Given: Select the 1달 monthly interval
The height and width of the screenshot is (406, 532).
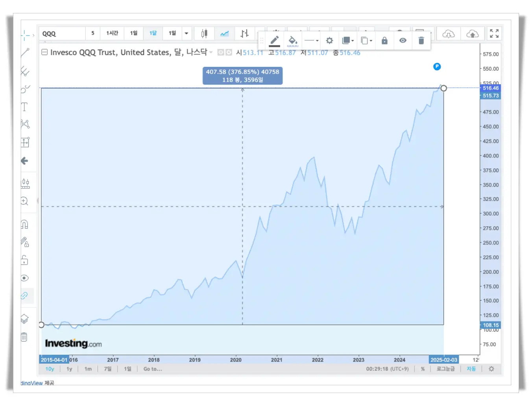Looking at the screenshot, I should (153, 33).
